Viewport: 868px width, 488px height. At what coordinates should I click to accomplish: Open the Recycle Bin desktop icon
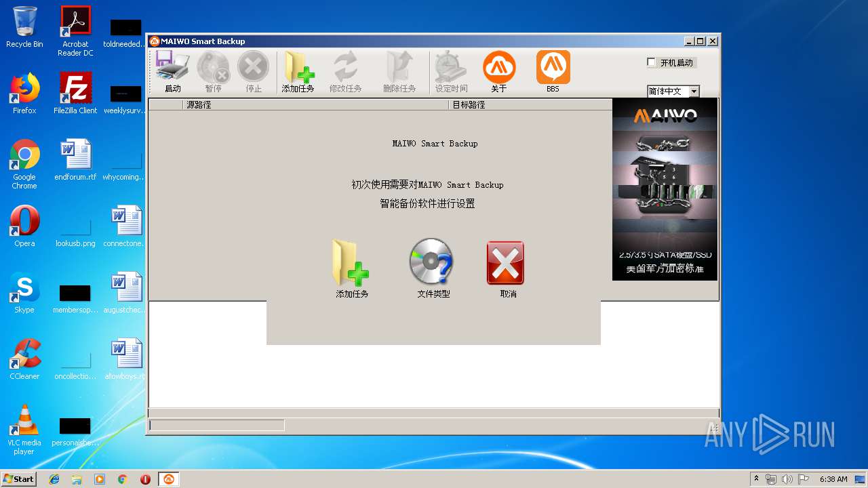point(24,27)
